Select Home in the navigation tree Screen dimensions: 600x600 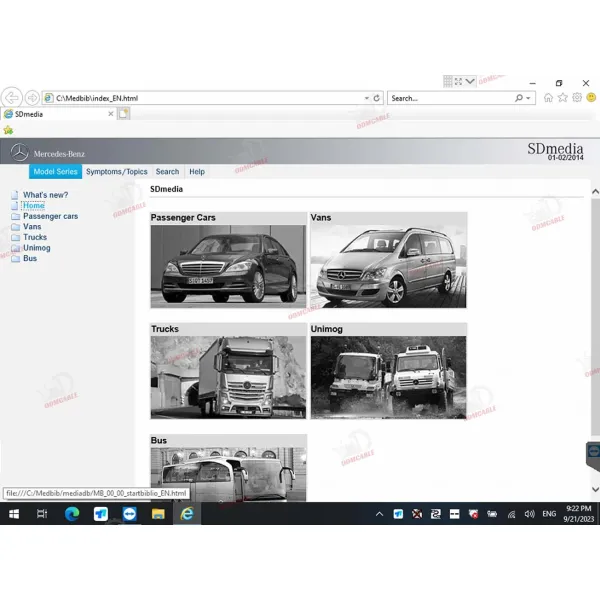click(34, 205)
